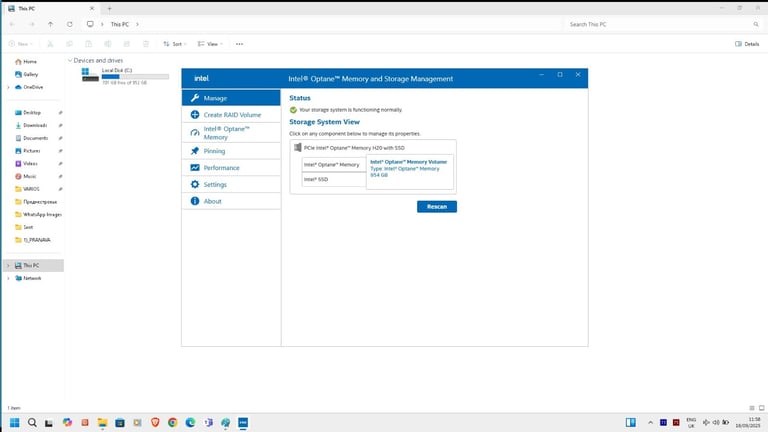Viewport: 768px width, 432px height.
Task: Open the VARIOS folder in navigation pane
Action: pos(32,189)
